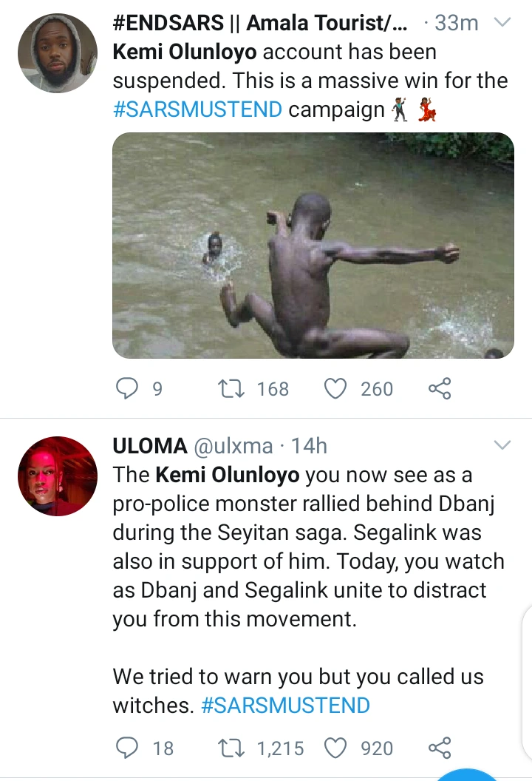View ULOMA's profile avatar

[x=57, y=476]
